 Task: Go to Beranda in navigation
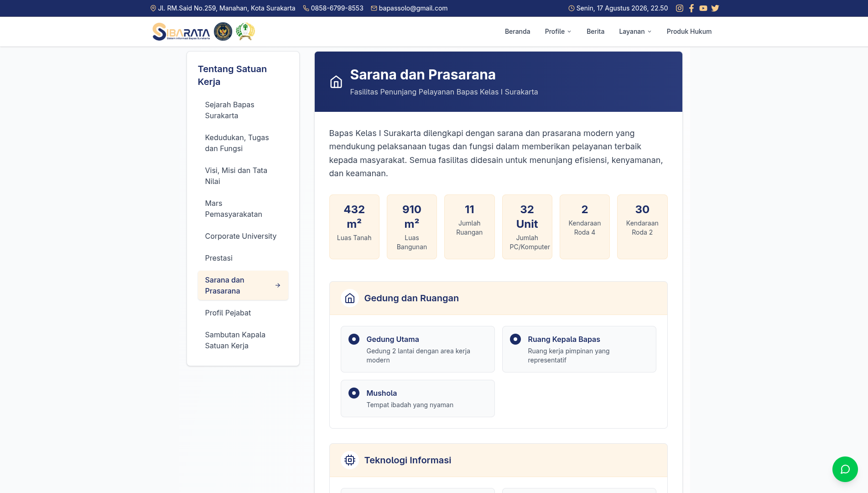(x=517, y=31)
